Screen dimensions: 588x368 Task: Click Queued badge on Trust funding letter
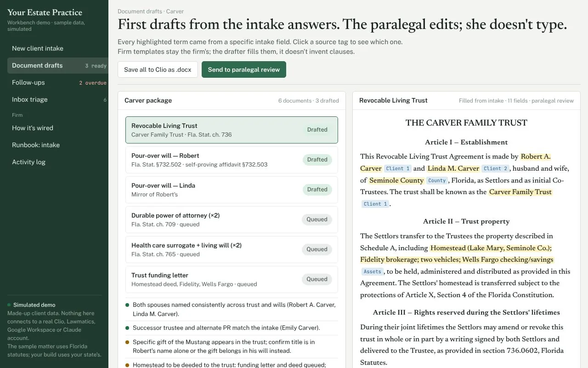317,279
